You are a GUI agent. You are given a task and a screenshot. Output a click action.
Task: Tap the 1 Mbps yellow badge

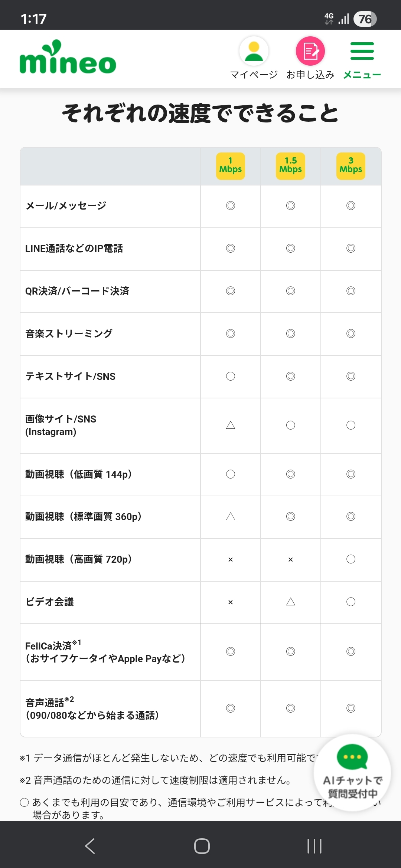231,166
